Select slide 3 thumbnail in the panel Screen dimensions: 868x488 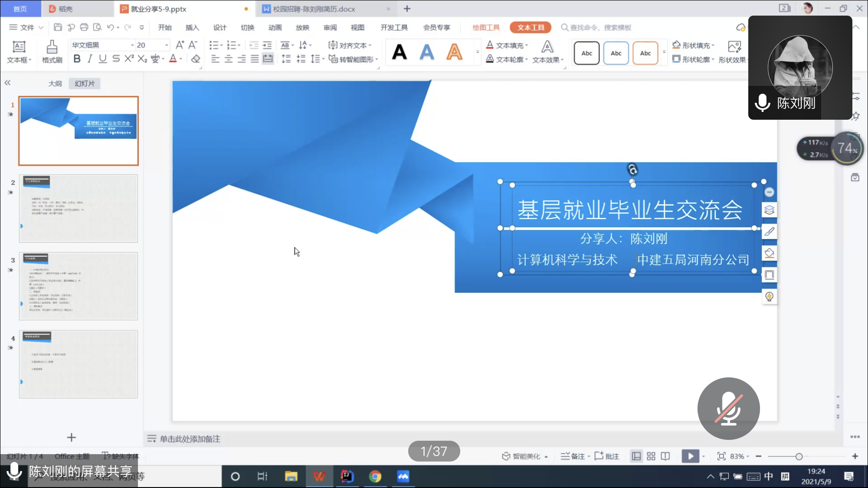pyautogui.click(x=78, y=286)
